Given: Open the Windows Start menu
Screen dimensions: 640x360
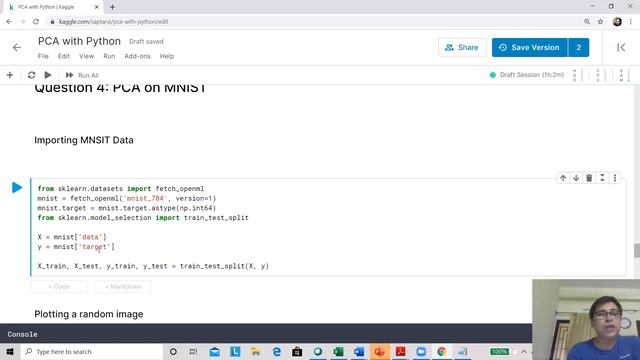Looking at the screenshot, I should pos(10,351).
